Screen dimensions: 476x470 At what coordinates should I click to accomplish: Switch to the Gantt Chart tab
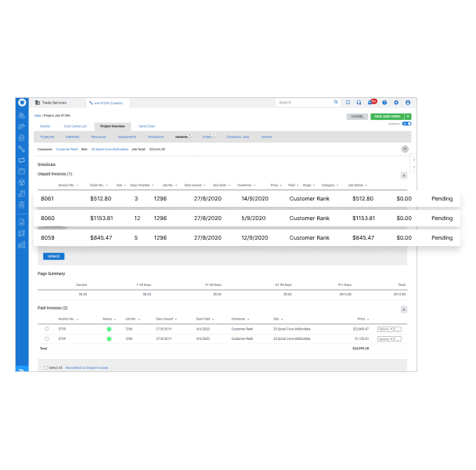(x=146, y=126)
